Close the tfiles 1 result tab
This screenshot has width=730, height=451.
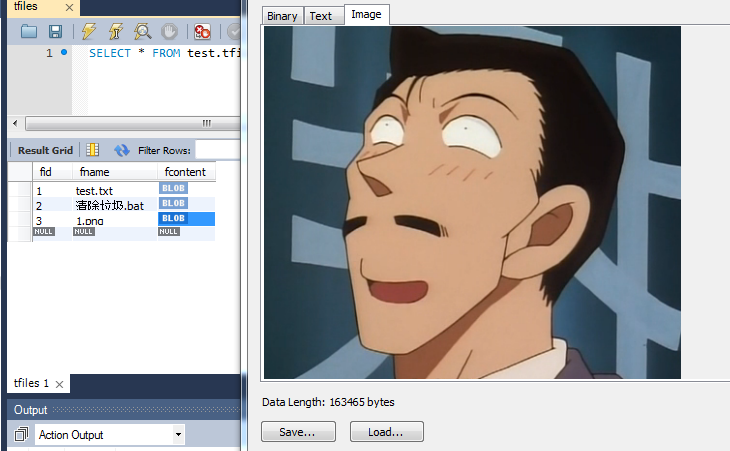coord(60,384)
